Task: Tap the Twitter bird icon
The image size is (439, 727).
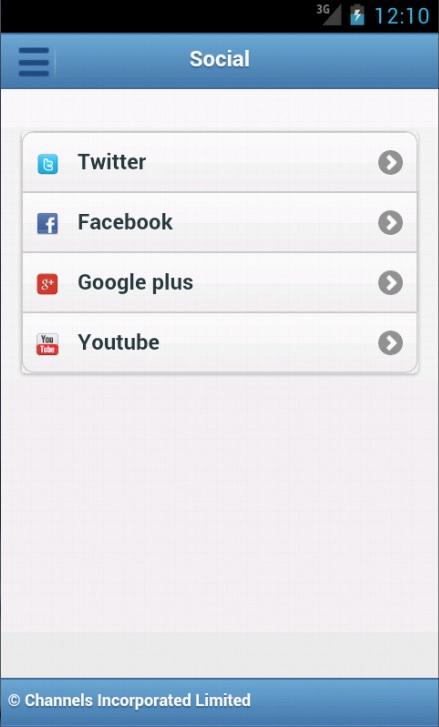Action: pyautogui.click(x=47, y=164)
